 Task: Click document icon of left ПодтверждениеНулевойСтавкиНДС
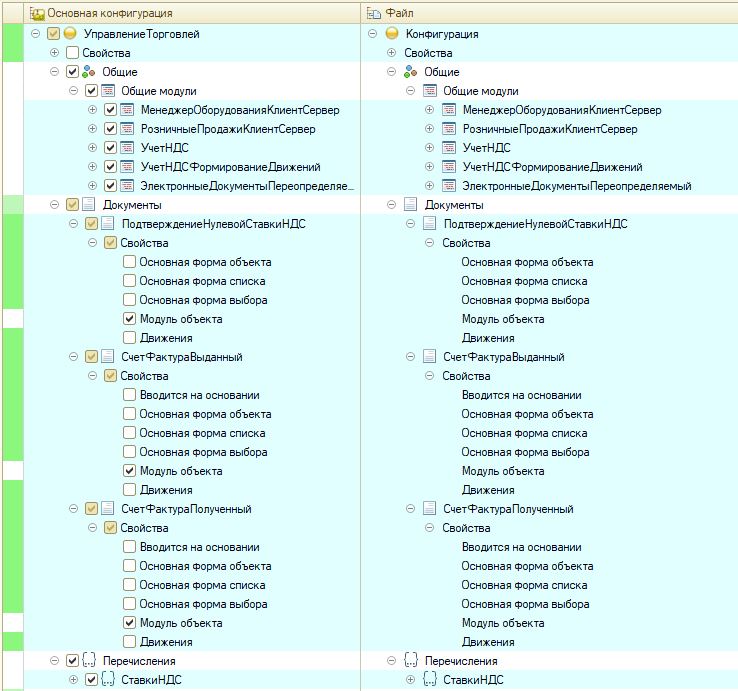point(108,224)
